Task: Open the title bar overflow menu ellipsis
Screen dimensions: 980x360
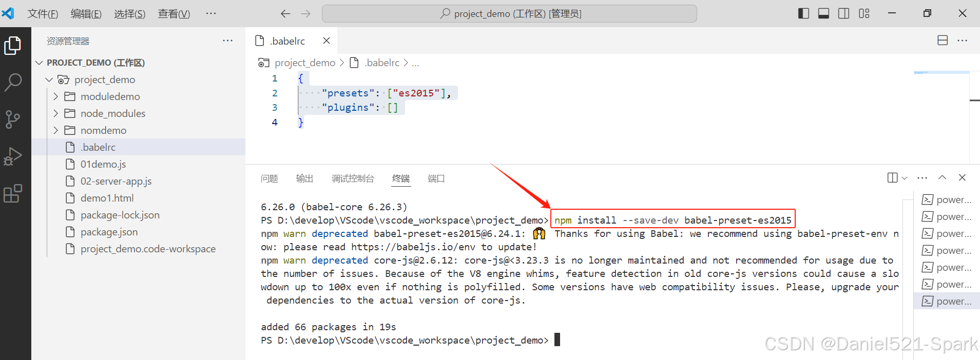Action: 211,14
